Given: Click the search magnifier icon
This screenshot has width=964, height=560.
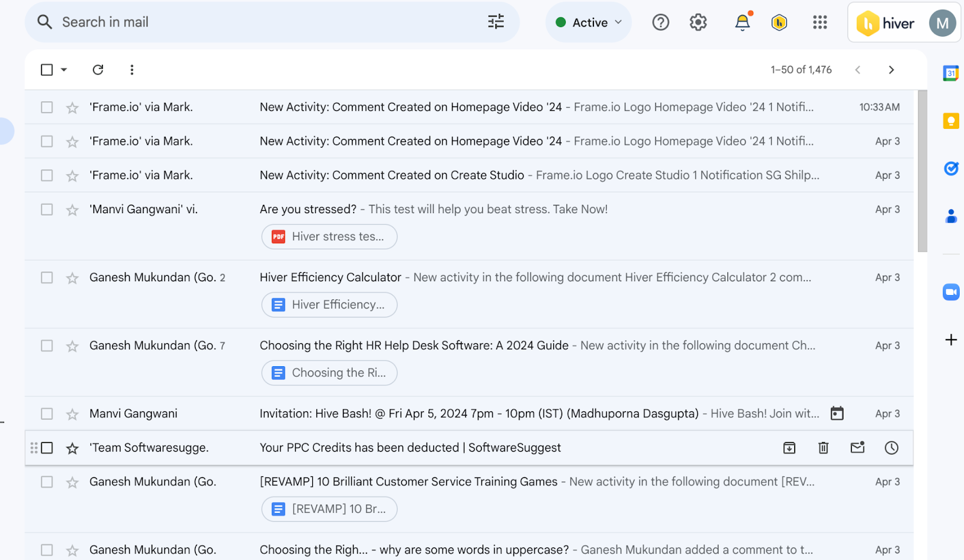Looking at the screenshot, I should [x=45, y=22].
